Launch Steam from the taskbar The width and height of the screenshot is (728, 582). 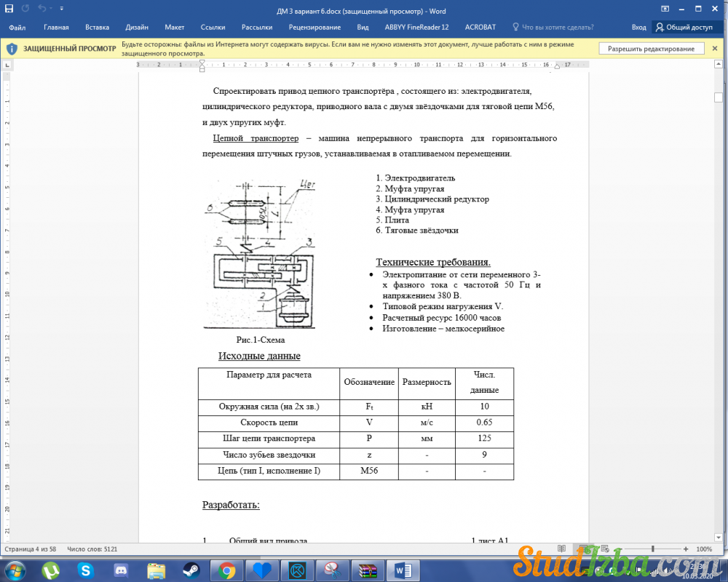(x=192, y=569)
